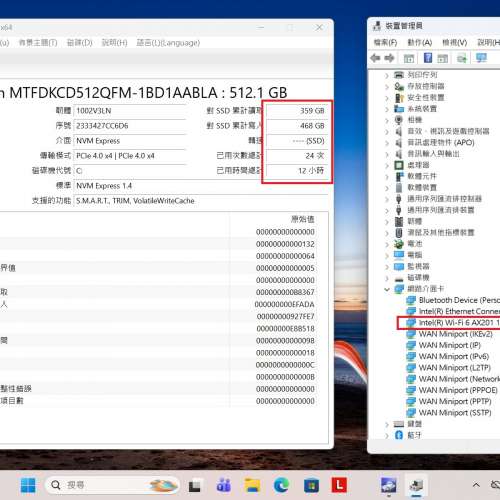
Task: Click the network adapter icon of 網路介面卡
Action: pos(399,289)
